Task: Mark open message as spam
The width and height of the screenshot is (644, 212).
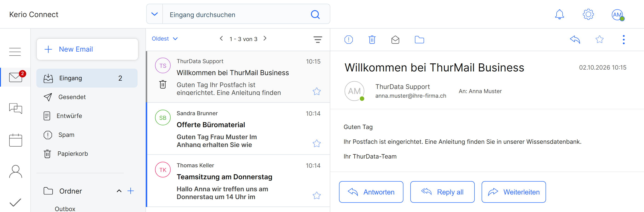Action: (x=348, y=40)
